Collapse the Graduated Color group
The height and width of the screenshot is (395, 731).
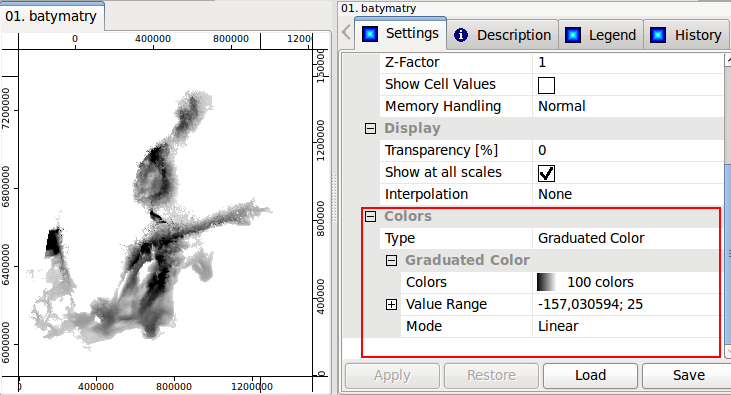391,260
